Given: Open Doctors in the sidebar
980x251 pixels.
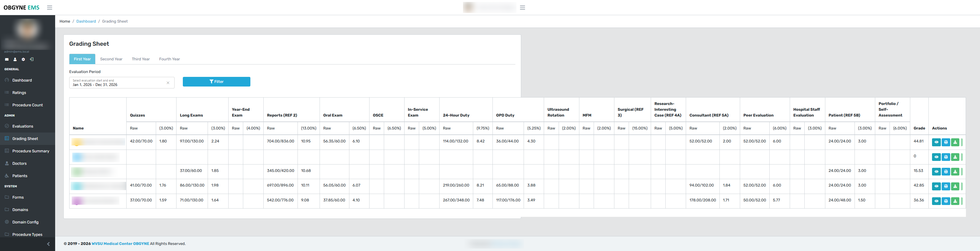Looking at the screenshot, I should pyautogui.click(x=27, y=164).
